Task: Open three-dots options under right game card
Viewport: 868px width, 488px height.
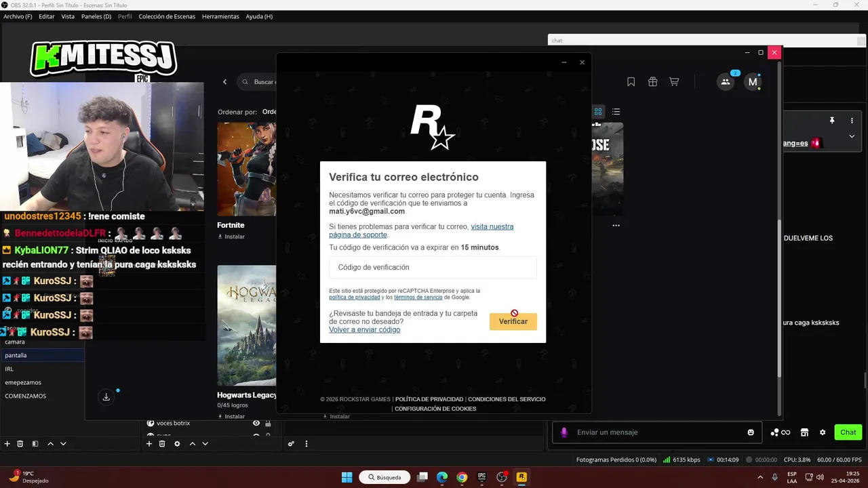Action: pyautogui.click(x=616, y=225)
